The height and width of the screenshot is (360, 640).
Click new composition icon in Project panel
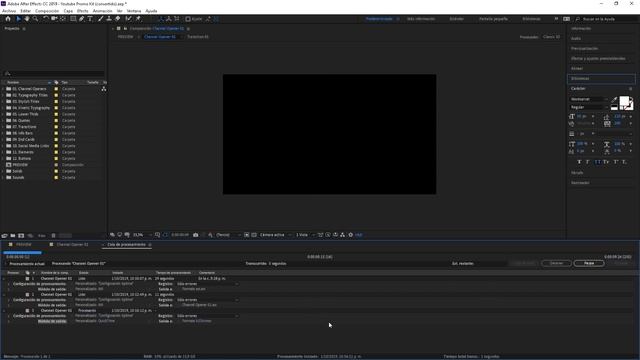(x=21, y=236)
